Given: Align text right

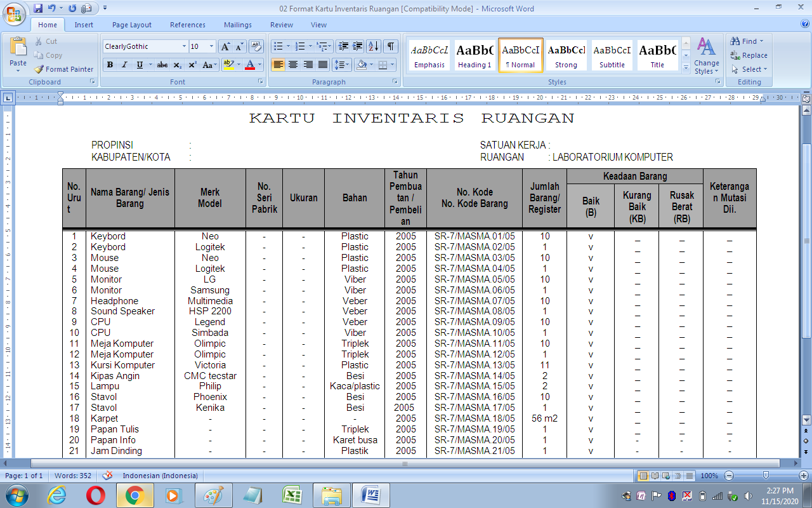Looking at the screenshot, I should tap(308, 65).
